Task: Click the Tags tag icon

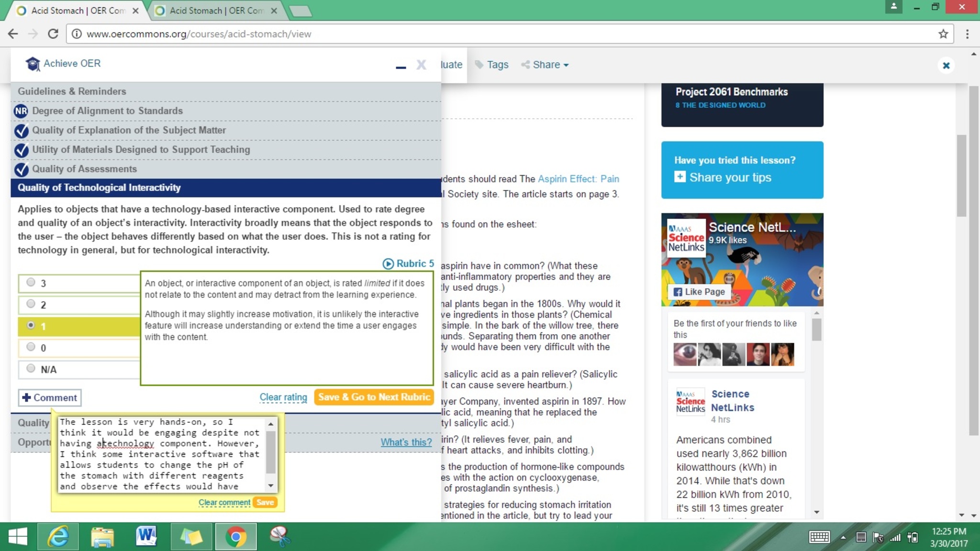Action: tap(479, 65)
